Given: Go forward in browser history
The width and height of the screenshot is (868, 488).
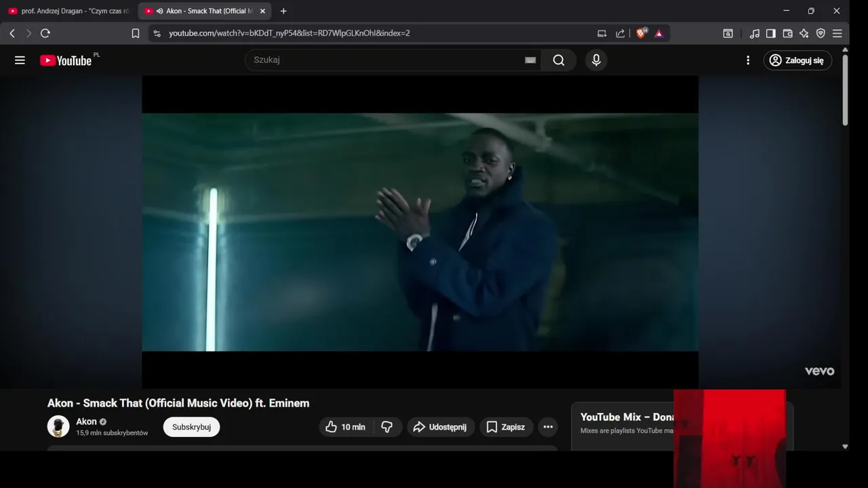Looking at the screenshot, I should (28, 33).
